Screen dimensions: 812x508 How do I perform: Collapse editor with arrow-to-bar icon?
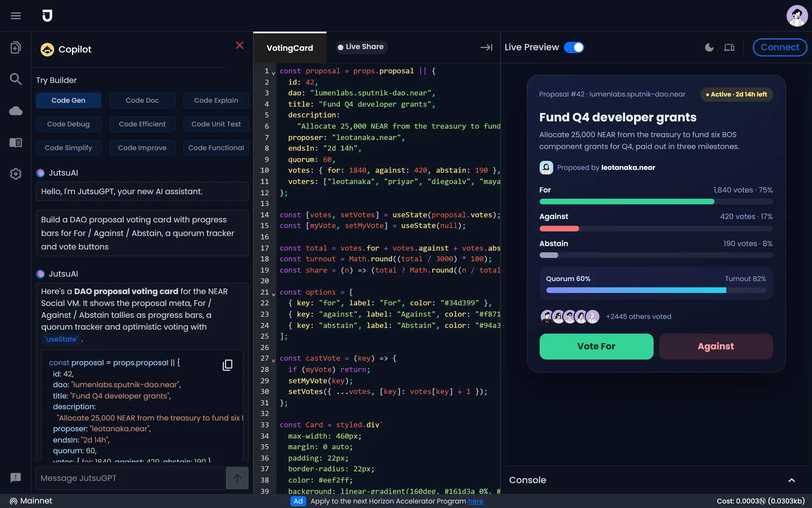coord(486,47)
